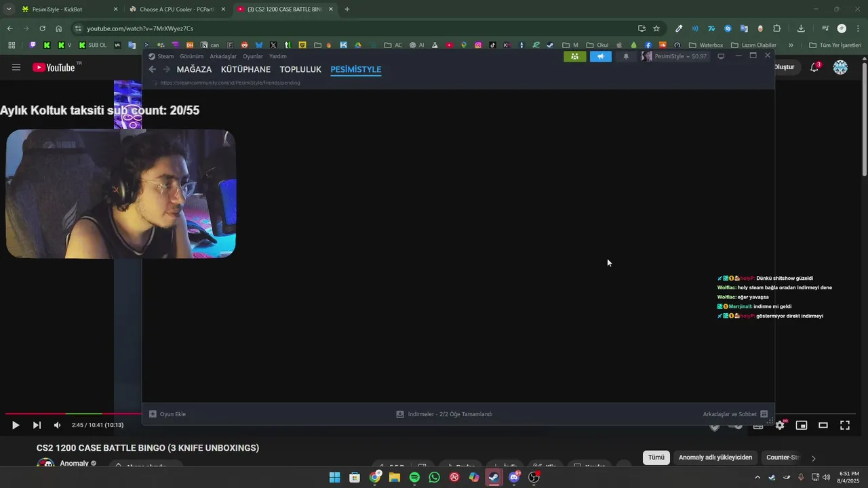The height and width of the screenshot is (488, 868).
Task: Open the blue Steam announcements megaphone button
Action: click(x=600, y=56)
